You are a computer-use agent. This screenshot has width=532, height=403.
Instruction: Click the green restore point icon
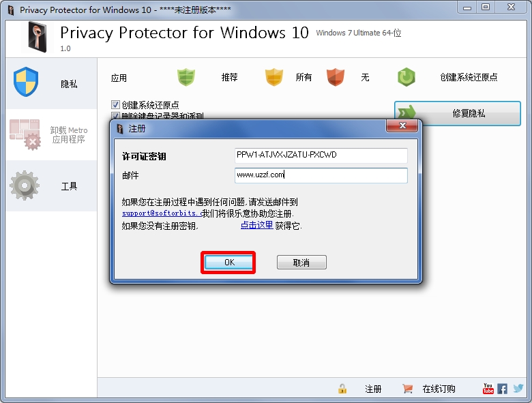pyautogui.click(x=406, y=77)
